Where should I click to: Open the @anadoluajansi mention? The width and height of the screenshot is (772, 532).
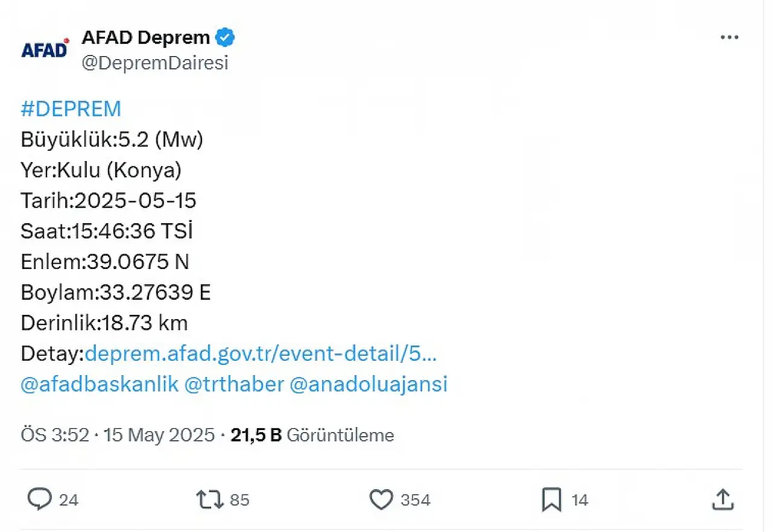coord(369,385)
